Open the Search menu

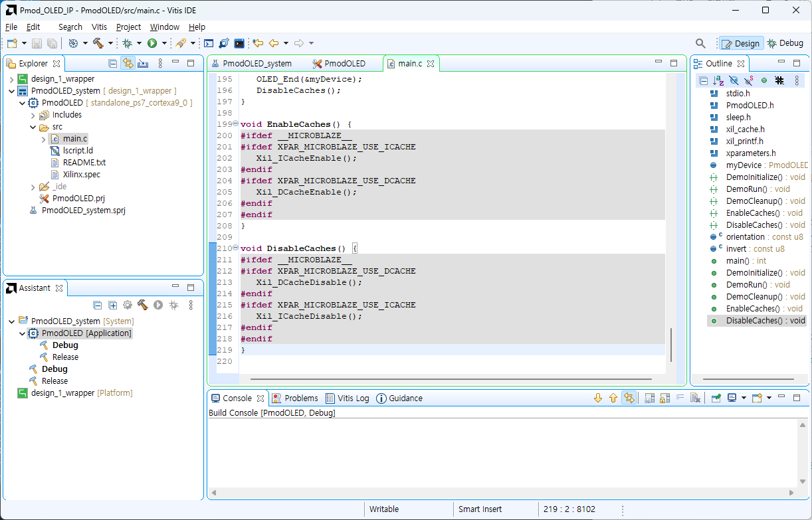coord(70,27)
